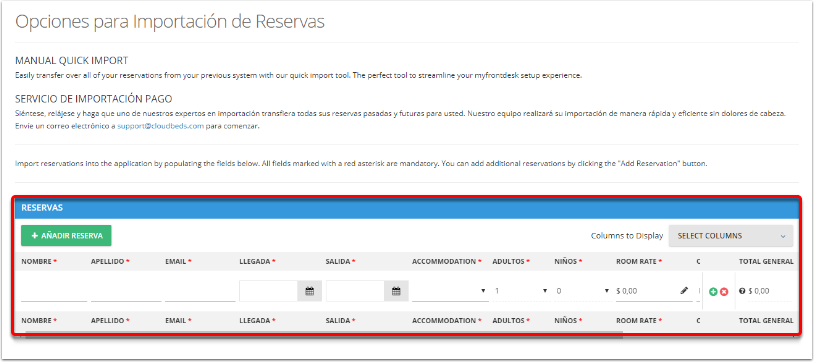Open the Salida calendar picker icon
The height and width of the screenshot is (362, 814).
(x=396, y=291)
